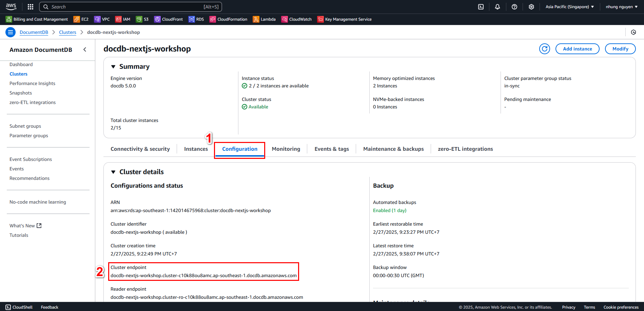This screenshot has height=311, width=644.
Task: Open zero-ETL integrations tab
Action: point(465,149)
